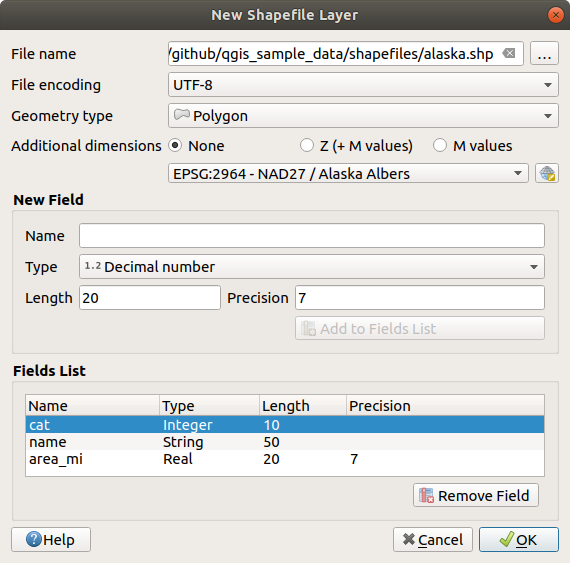Select the area_mi row in Fields List
Viewport: 570px width, 563px height.
(285, 459)
